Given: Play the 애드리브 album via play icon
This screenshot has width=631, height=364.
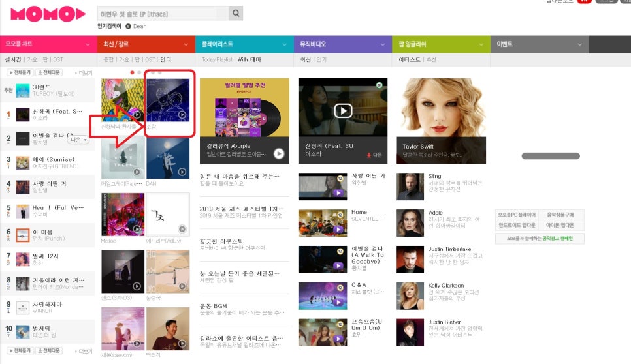Looking at the screenshot, I should click(182, 228).
